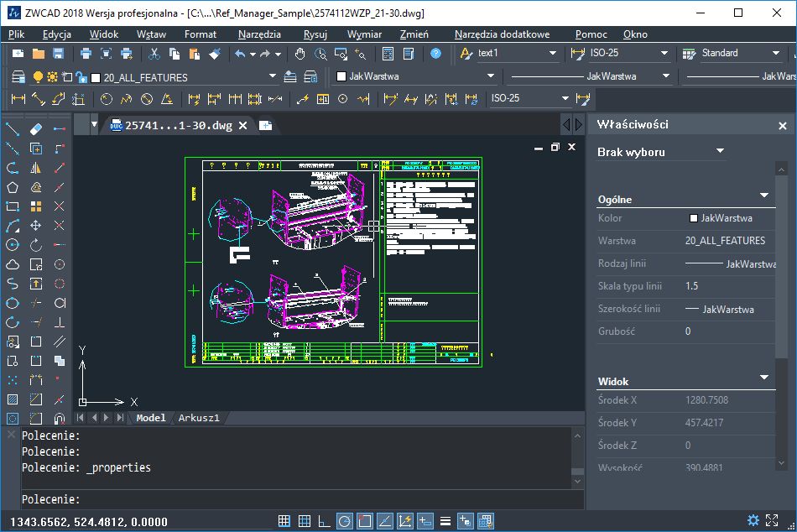The height and width of the screenshot is (532, 797).
Task: Toggle Dynamic UCS in status bar
Action: [405, 521]
